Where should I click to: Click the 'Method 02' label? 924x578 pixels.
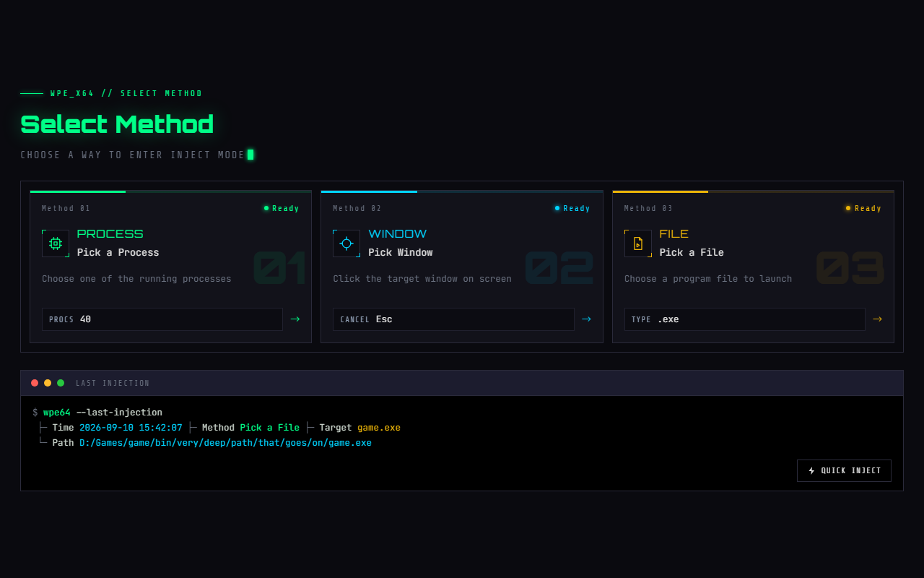point(357,208)
